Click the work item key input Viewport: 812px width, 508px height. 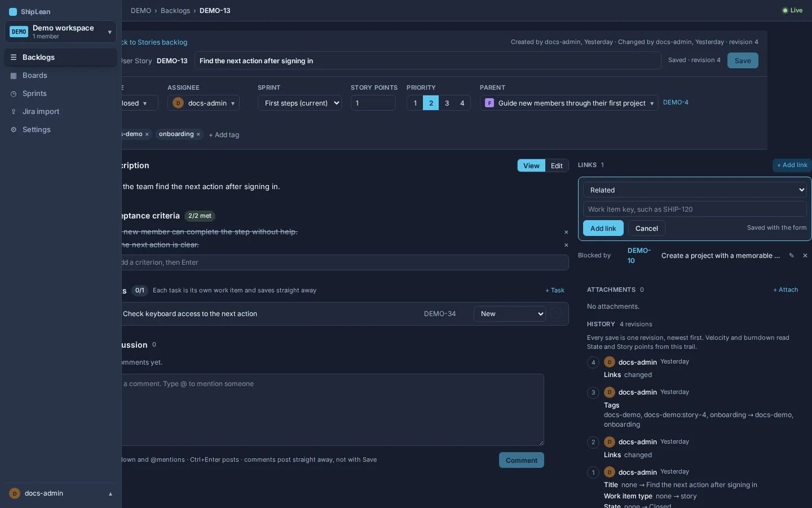pos(695,209)
